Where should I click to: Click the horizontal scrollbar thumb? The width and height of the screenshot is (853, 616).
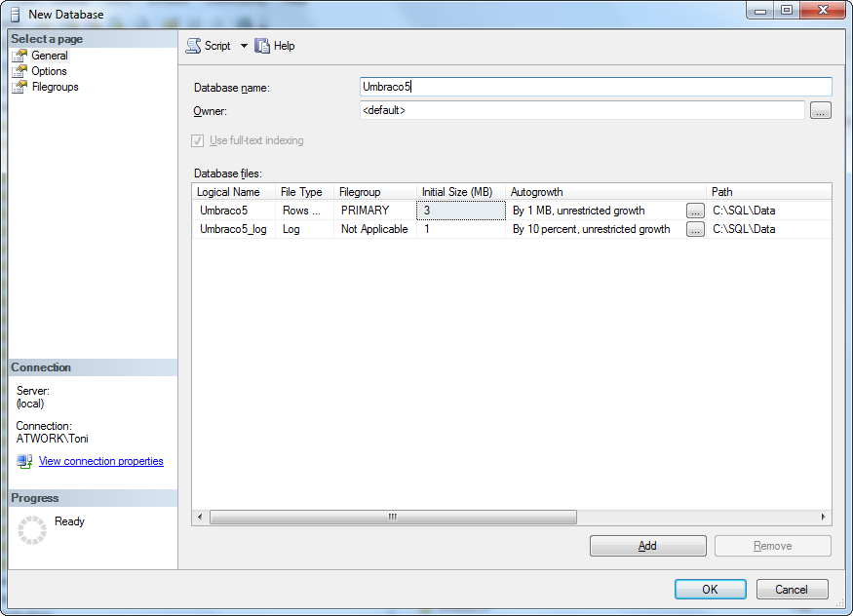pos(393,517)
